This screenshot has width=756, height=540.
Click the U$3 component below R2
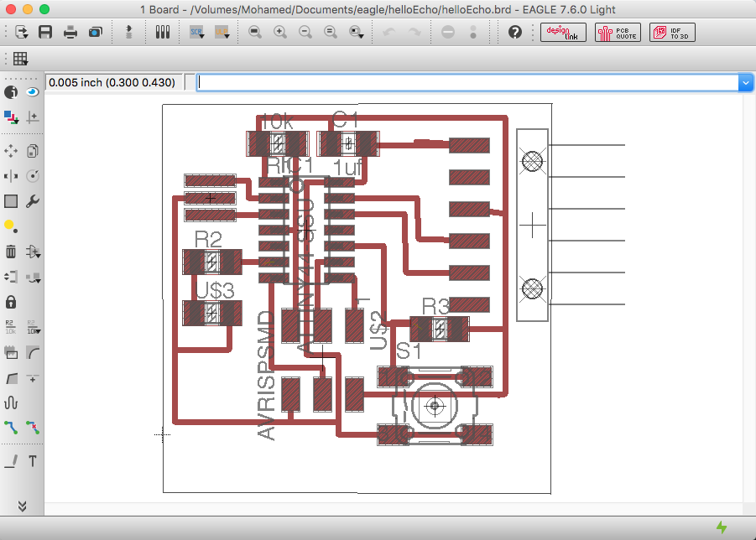tap(211, 313)
